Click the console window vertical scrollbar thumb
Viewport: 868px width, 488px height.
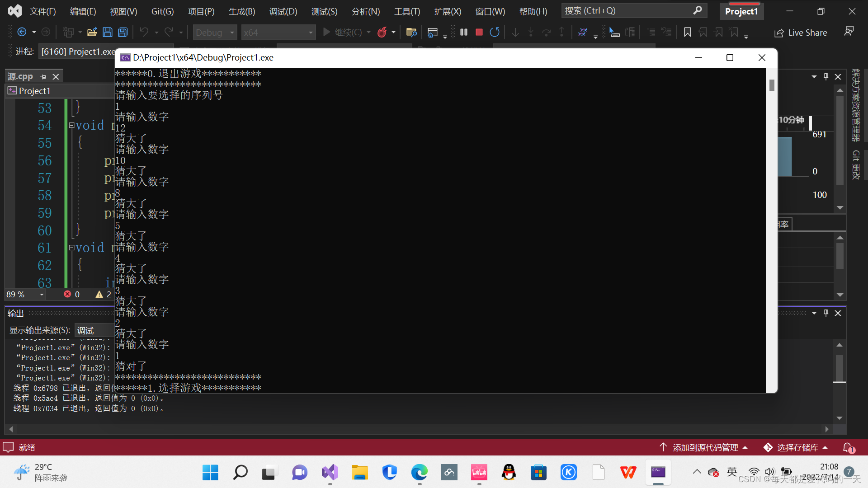pos(772,85)
